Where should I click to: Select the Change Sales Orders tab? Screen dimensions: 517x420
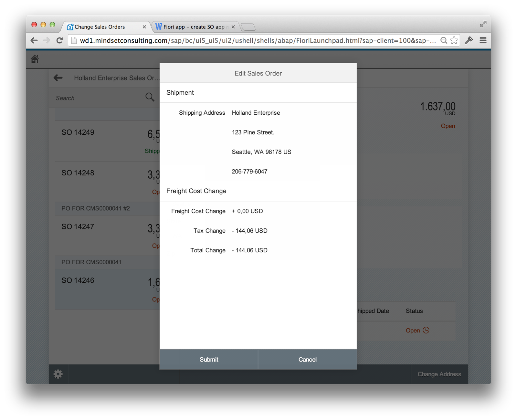pos(100,27)
